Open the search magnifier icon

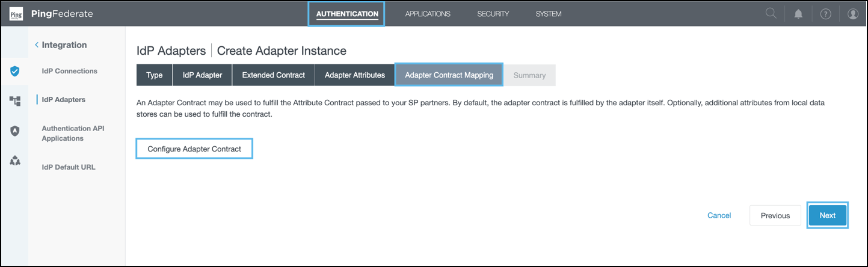[771, 13]
